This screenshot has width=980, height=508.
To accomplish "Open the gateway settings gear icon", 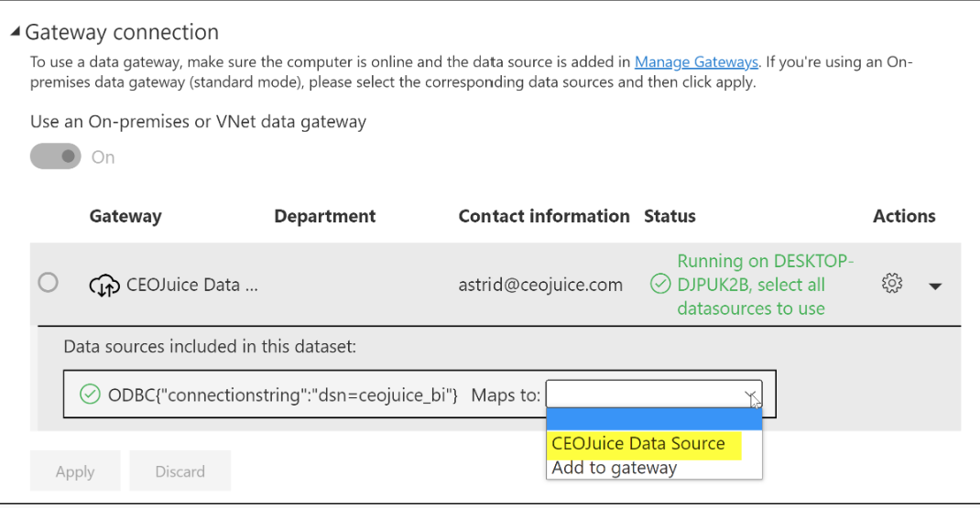I will pyautogui.click(x=892, y=283).
